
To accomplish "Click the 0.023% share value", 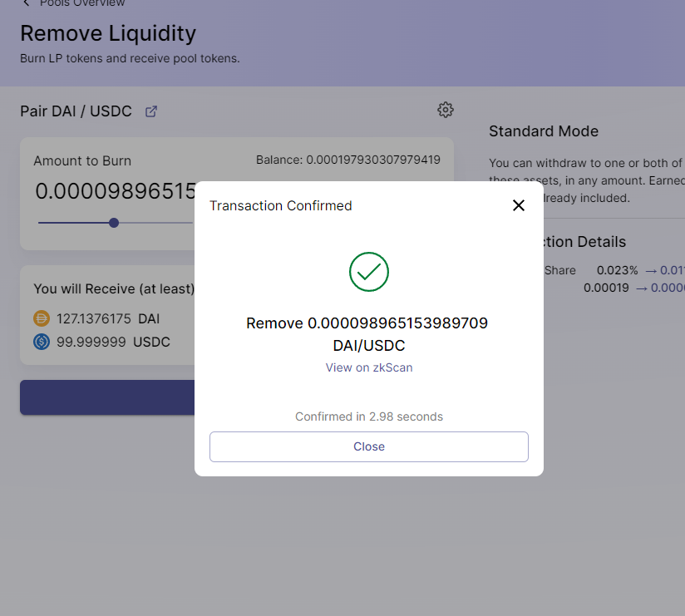I will [618, 270].
